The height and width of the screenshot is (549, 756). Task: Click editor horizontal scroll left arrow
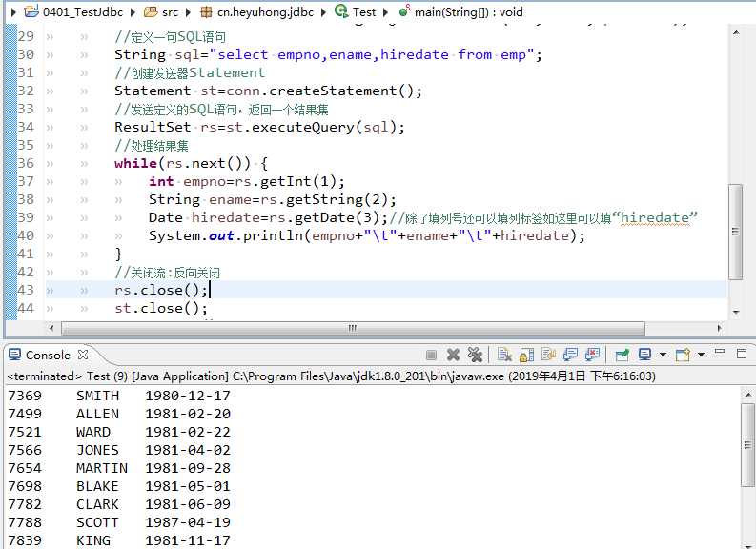click(51, 328)
